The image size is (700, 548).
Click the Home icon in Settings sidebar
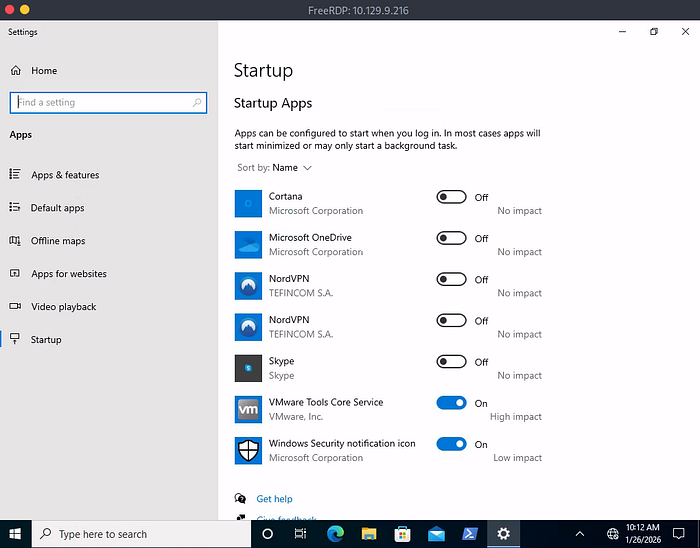(x=16, y=71)
